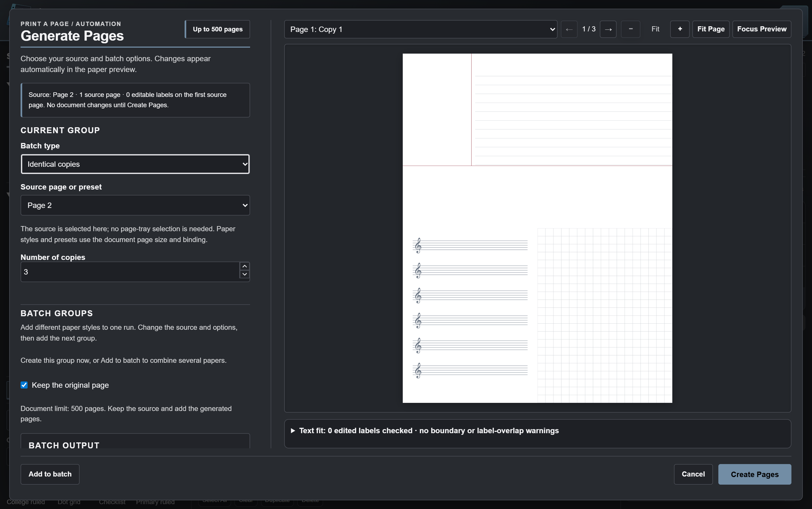
Task: Click the Fit Page button
Action: (711, 29)
